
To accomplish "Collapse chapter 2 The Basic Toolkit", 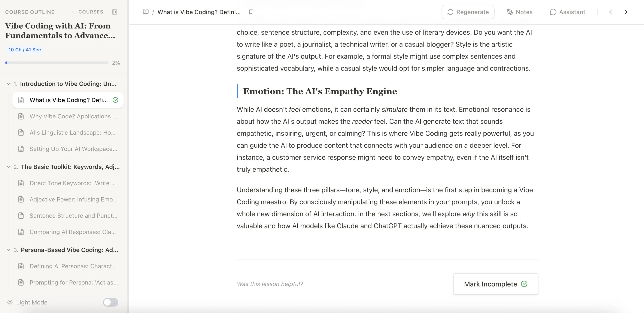I will tap(9, 167).
